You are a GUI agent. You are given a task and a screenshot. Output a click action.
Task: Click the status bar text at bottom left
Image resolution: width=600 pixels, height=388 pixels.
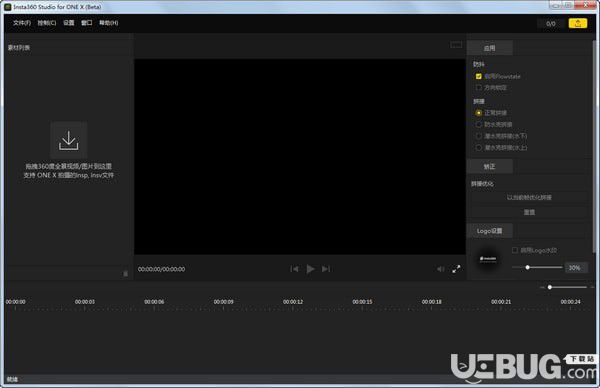12,379
